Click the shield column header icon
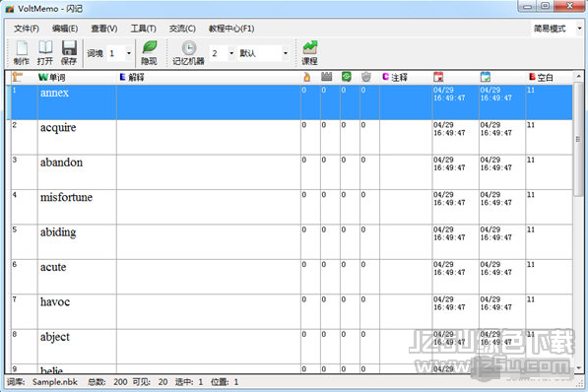588x392 pixels. pos(366,77)
